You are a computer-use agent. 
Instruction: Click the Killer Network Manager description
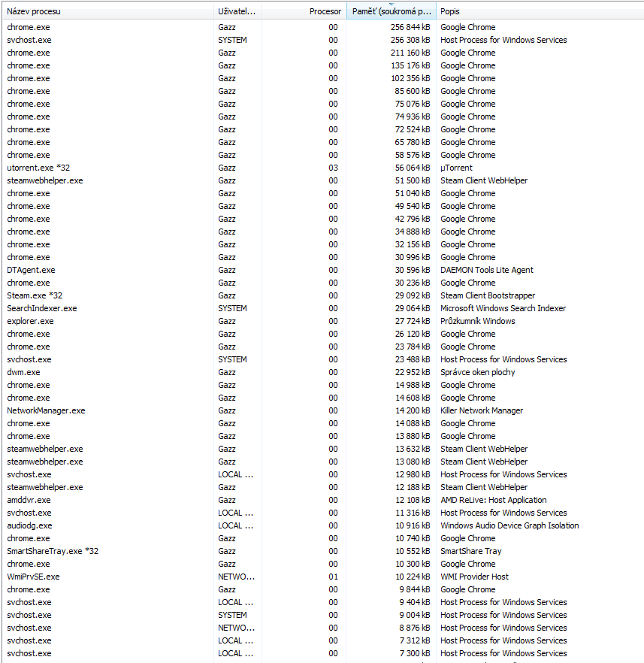(x=482, y=410)
